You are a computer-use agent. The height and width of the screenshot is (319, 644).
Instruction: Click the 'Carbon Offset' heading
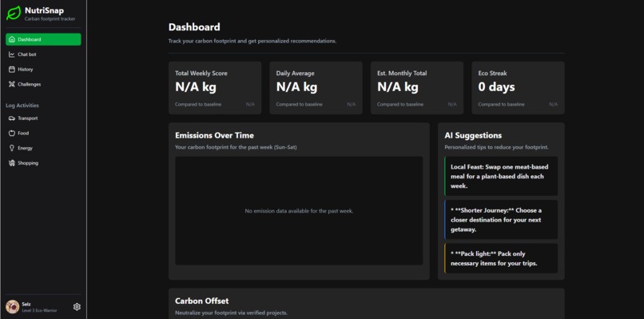click(x=201, y=301)
